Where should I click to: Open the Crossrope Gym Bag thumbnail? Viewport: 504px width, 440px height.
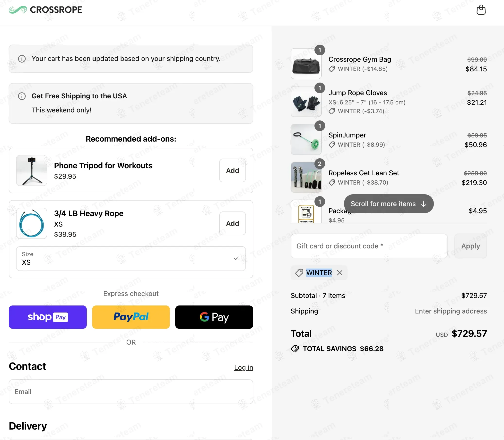pos(306,64)
